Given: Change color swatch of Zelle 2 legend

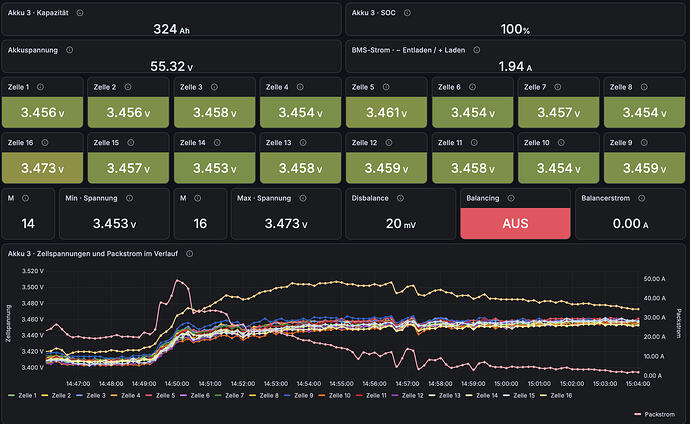Looking at the screenshot, I should (44, 395).
